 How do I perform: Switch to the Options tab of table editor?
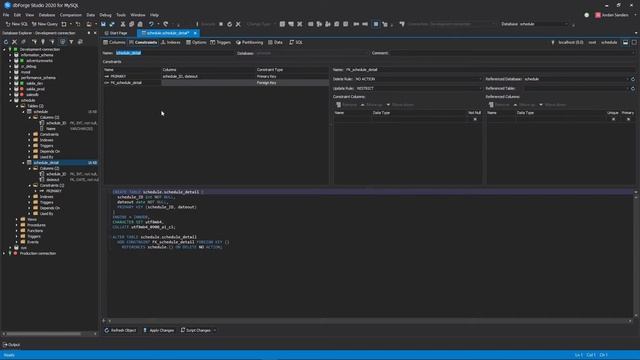click(x=196, y=42)
